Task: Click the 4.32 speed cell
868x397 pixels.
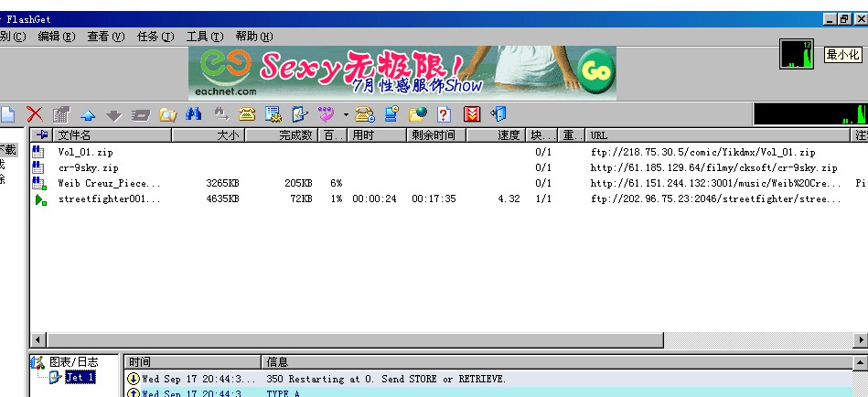Action: (x=509, y=198)
